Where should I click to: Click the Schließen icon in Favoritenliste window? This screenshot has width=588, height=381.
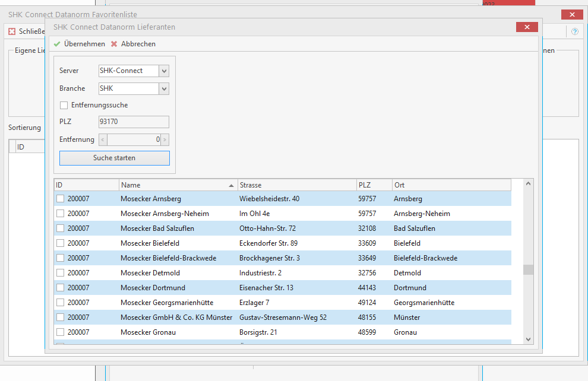(12, 31)
